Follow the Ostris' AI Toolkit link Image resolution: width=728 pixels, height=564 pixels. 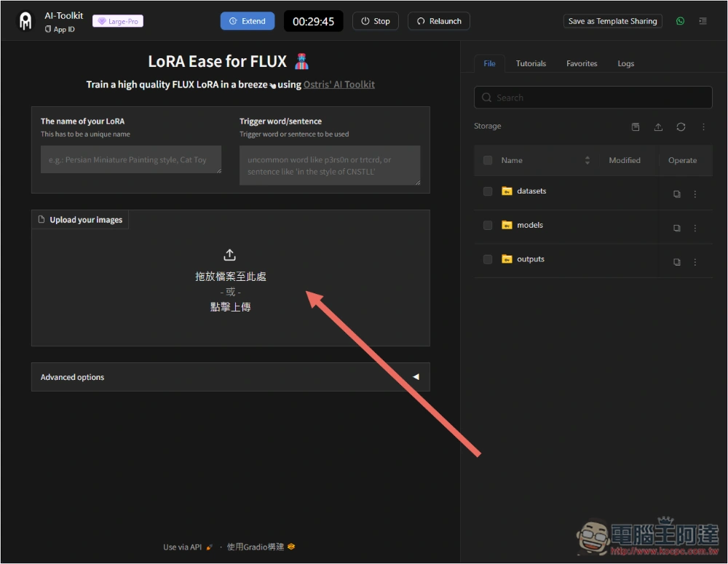(339, 84)
